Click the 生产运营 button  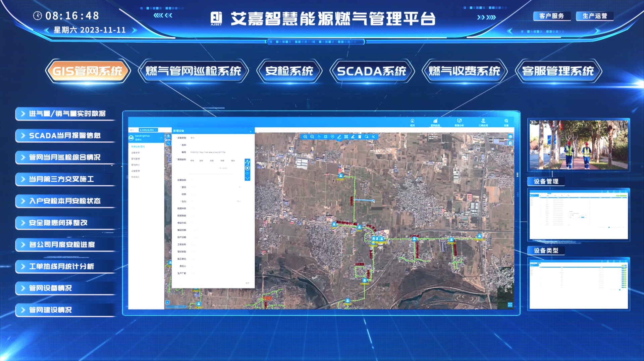tap(594, 16)
